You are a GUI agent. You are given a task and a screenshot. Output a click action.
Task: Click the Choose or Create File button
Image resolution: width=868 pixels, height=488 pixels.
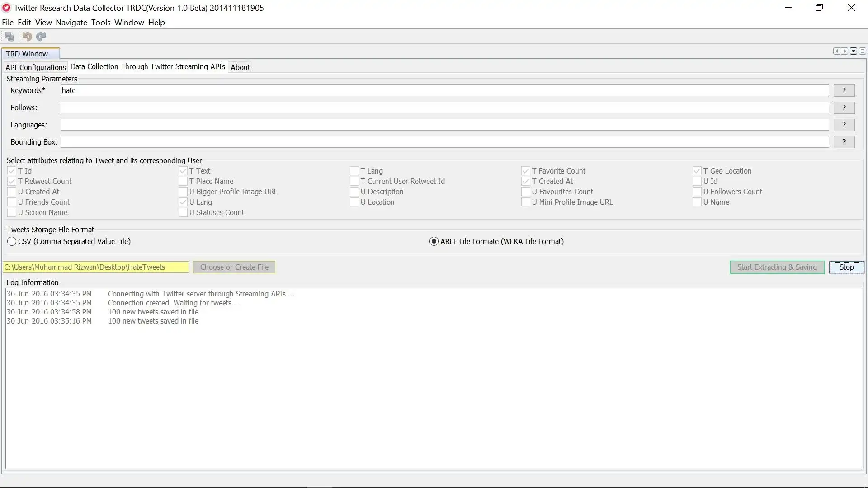click(x=234, y=266)
